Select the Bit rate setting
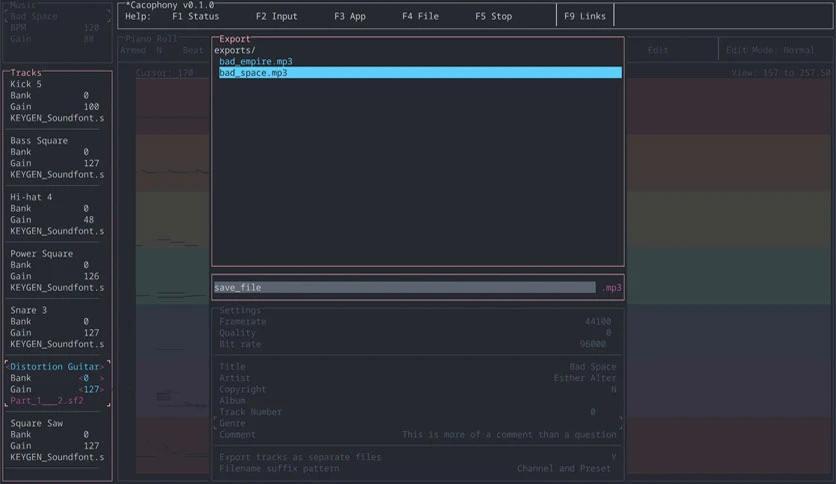 [415, 344]
